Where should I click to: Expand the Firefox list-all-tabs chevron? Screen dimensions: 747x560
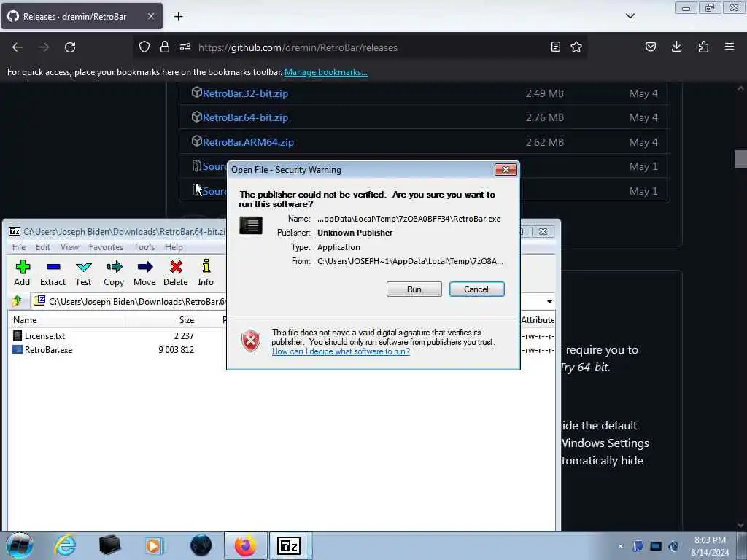click(630, 16)
